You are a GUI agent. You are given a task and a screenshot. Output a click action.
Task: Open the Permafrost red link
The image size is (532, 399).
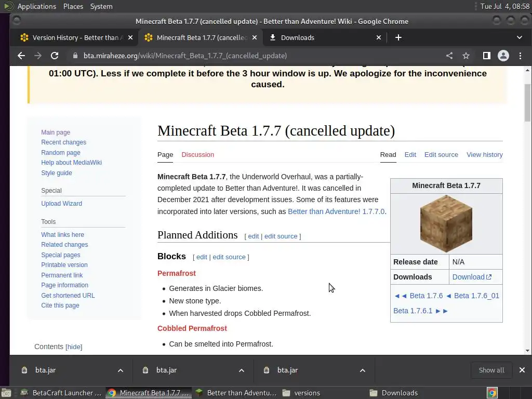[177, 273]
